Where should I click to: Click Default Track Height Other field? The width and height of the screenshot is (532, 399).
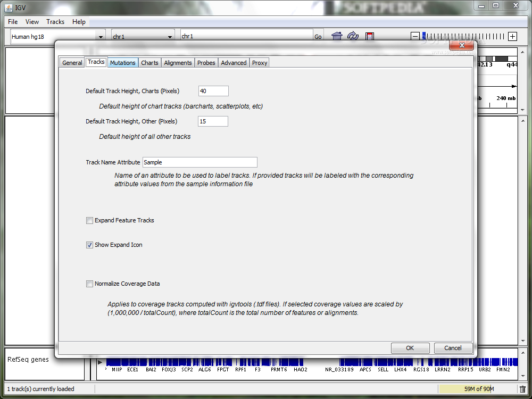(213, 121)
